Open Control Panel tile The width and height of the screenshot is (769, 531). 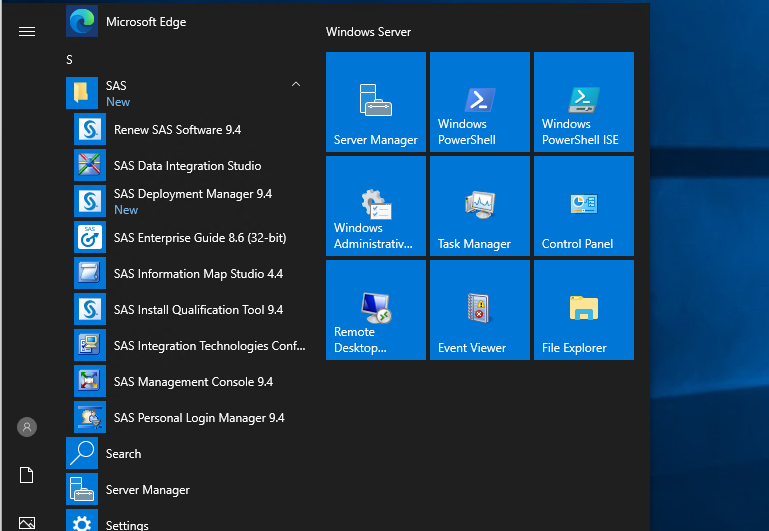[x=583, y=206]
